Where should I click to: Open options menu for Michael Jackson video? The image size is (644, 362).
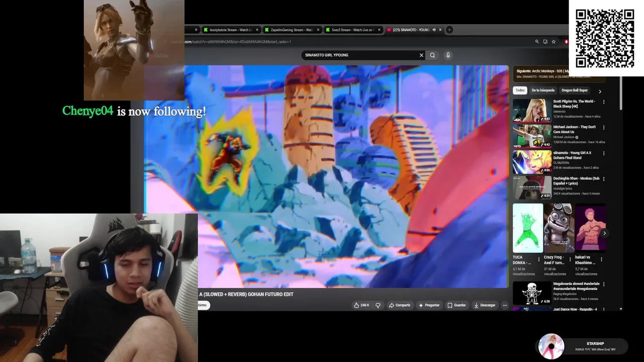(x=604, y=127)
